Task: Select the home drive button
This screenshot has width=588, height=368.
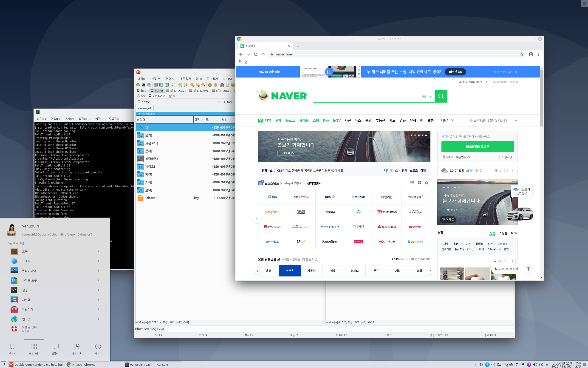Action: point(157,91)
